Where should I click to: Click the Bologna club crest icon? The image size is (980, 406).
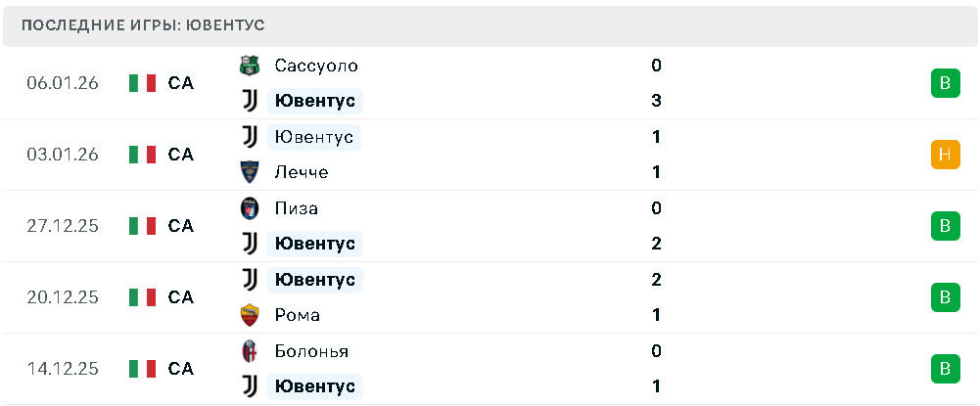click(x=250, y=351)
